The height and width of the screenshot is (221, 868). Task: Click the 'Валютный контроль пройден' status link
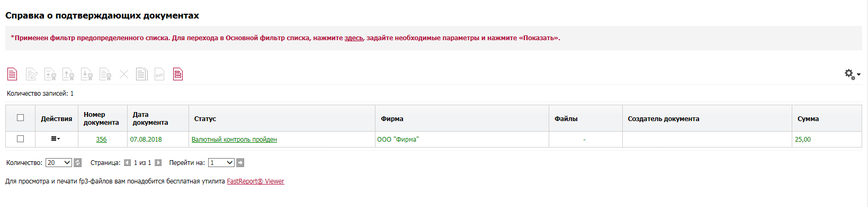[x=234, y=140]
